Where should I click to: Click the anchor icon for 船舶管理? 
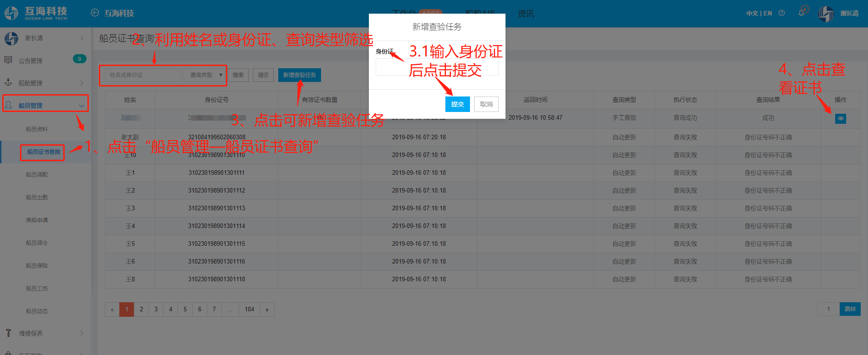coord(8,82)
